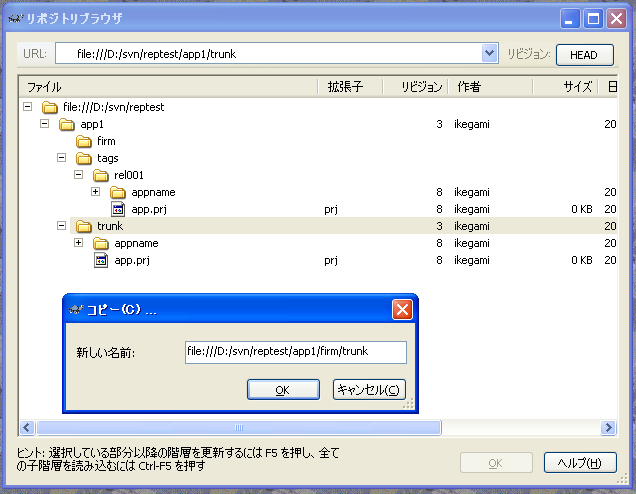
Task: Sort by the サイズ column header
Action: tap(565, 87)
